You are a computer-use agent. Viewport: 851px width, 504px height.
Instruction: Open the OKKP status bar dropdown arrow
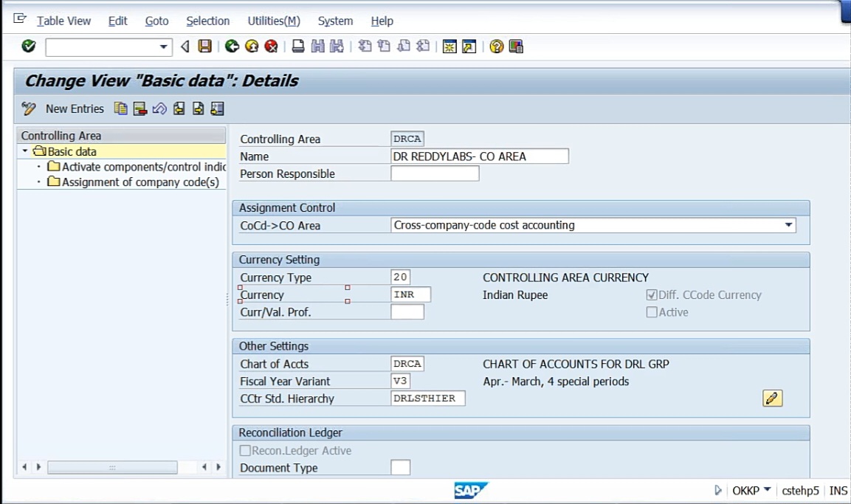click(768, 490)
